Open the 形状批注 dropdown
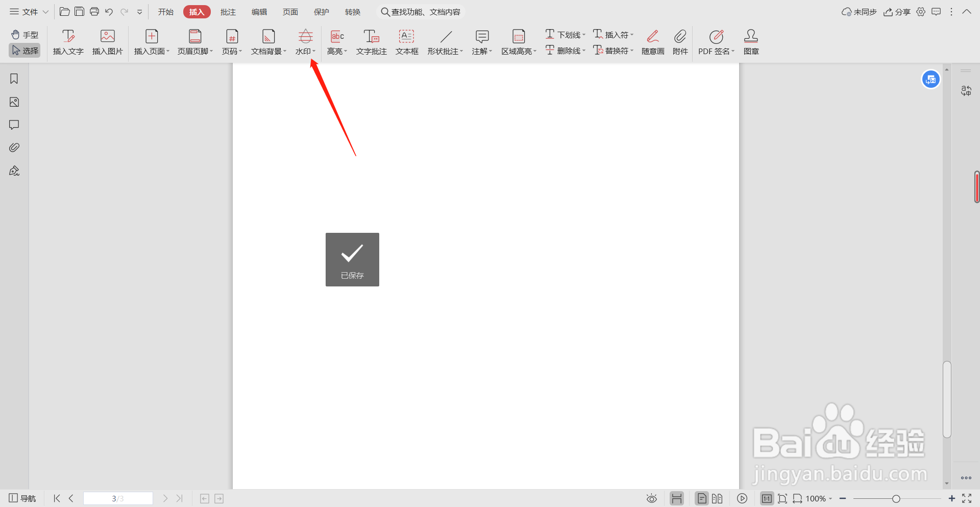Viewport: 980px width, 507px height. coord(446,42)
